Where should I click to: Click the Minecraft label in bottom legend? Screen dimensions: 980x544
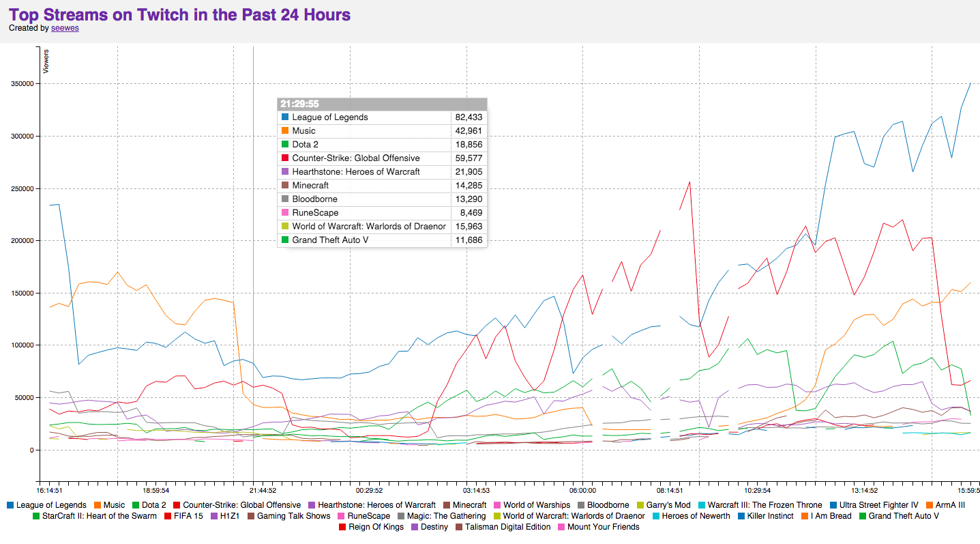pyautogui.click(x=470, y=505)
